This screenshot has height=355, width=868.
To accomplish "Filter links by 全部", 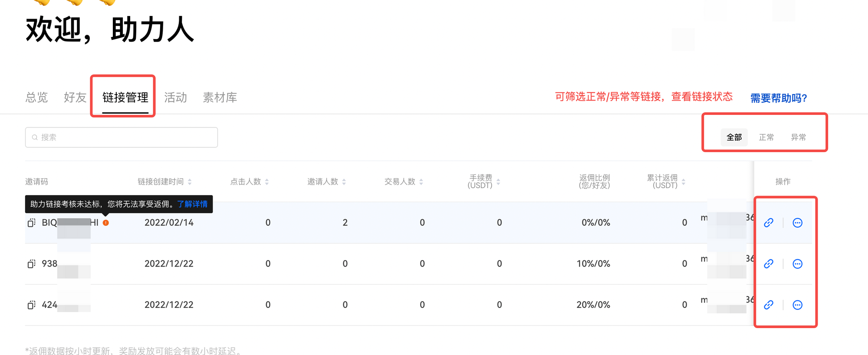I will pos(734,137).
